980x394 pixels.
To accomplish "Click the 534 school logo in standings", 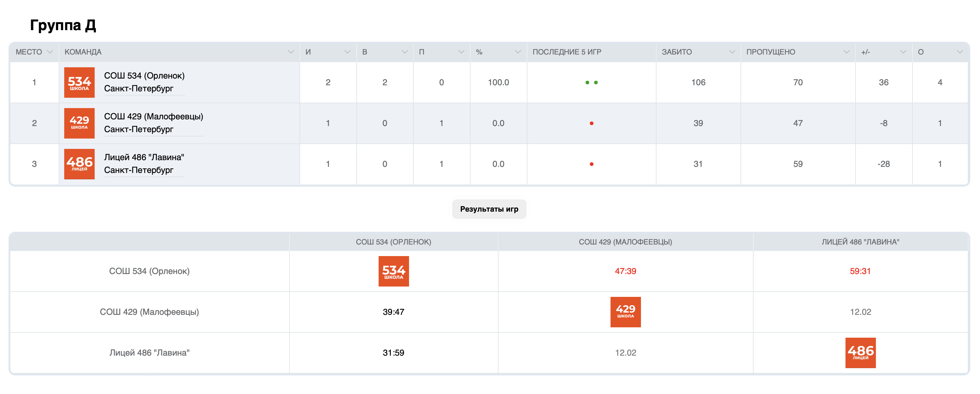I will 79,82.
